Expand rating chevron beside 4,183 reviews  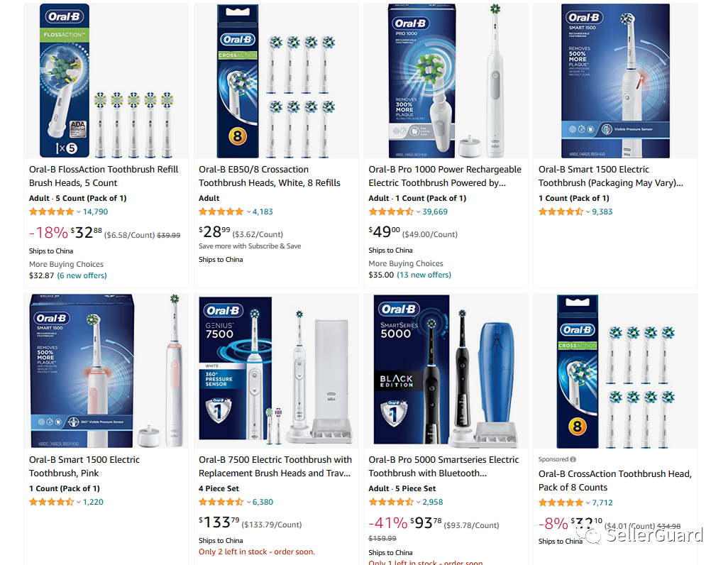click(248, 212)
